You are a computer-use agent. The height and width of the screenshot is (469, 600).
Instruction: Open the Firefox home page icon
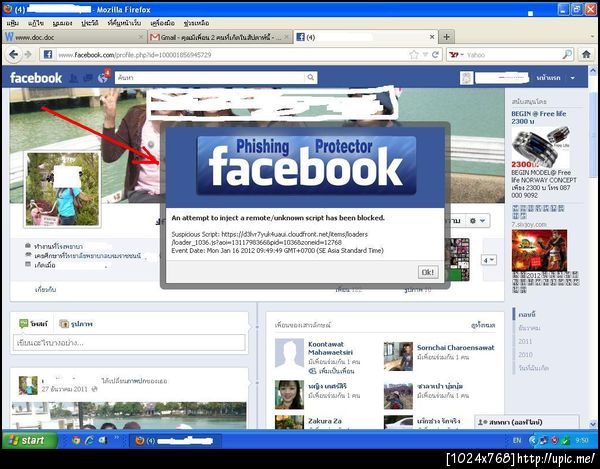(x=586, y=55)
